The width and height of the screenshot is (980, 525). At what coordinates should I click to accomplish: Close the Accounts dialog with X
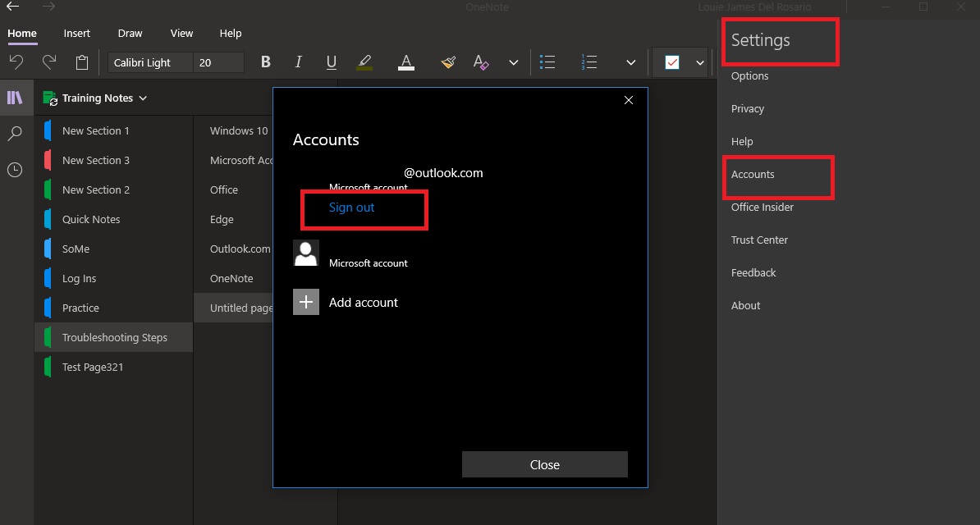click(x=629, y=100)
